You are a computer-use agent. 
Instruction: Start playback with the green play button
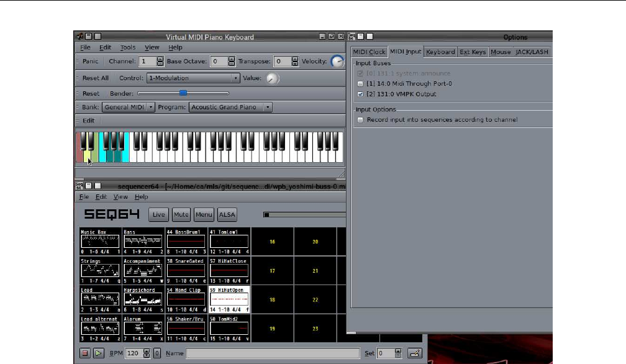click(x=99, y=353)
